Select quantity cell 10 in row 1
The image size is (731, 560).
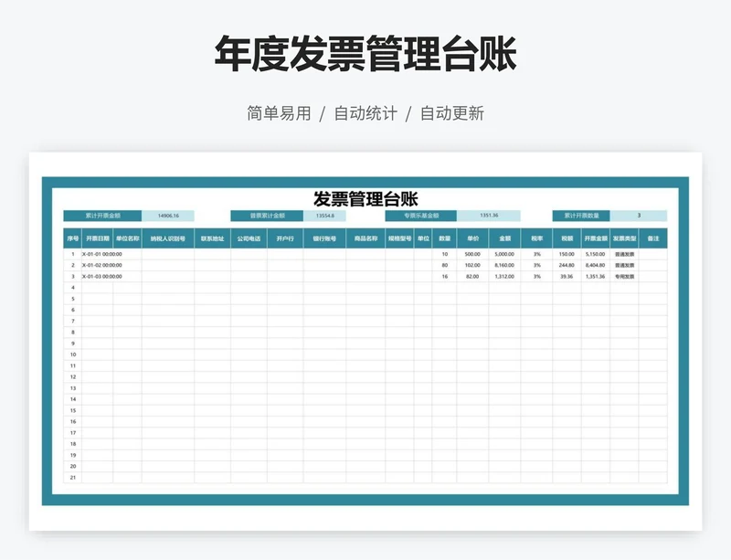pyautogui.click(x=445, y=254)
